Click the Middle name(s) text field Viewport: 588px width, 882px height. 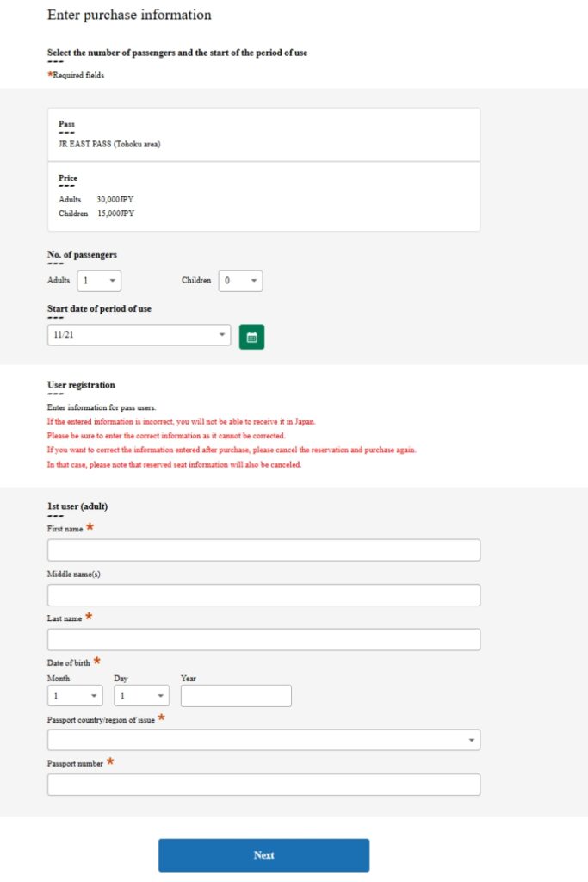click(263, 594)
